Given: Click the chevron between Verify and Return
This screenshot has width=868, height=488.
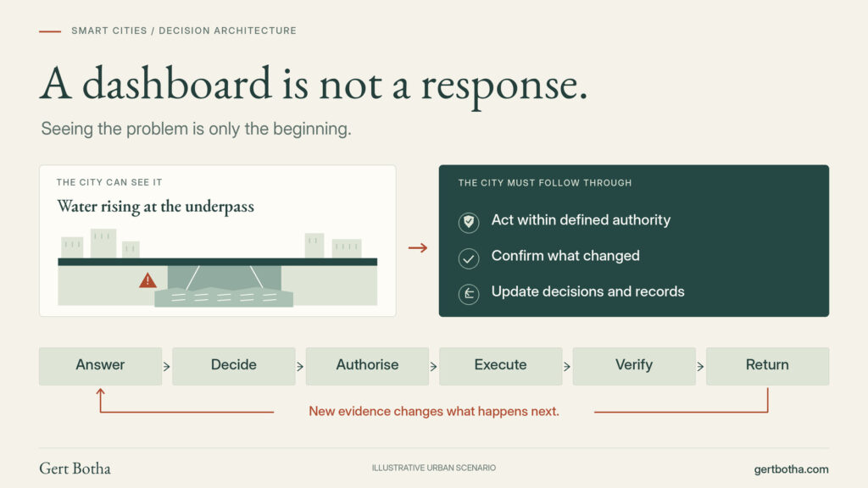Looking at the screenshot, I should pos(700,366).
